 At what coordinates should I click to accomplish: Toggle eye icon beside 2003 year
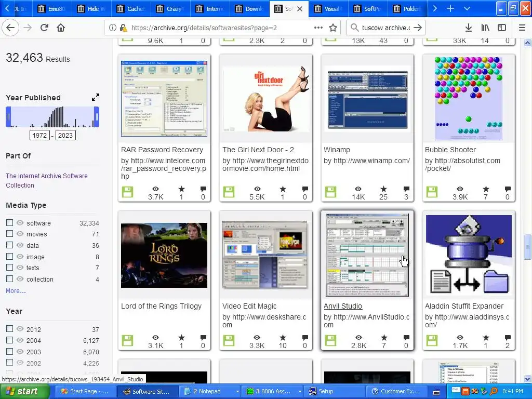(x=20, y=352)
